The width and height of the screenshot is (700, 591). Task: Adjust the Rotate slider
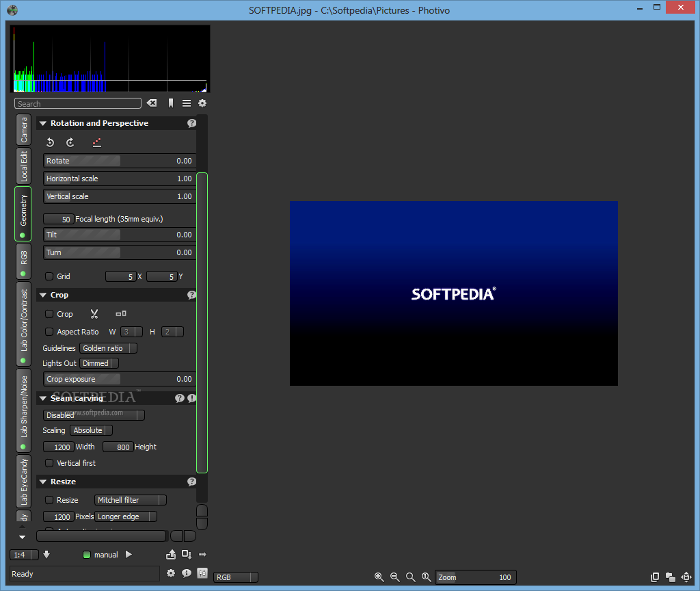pyautogui.click(x=120, y=161)
